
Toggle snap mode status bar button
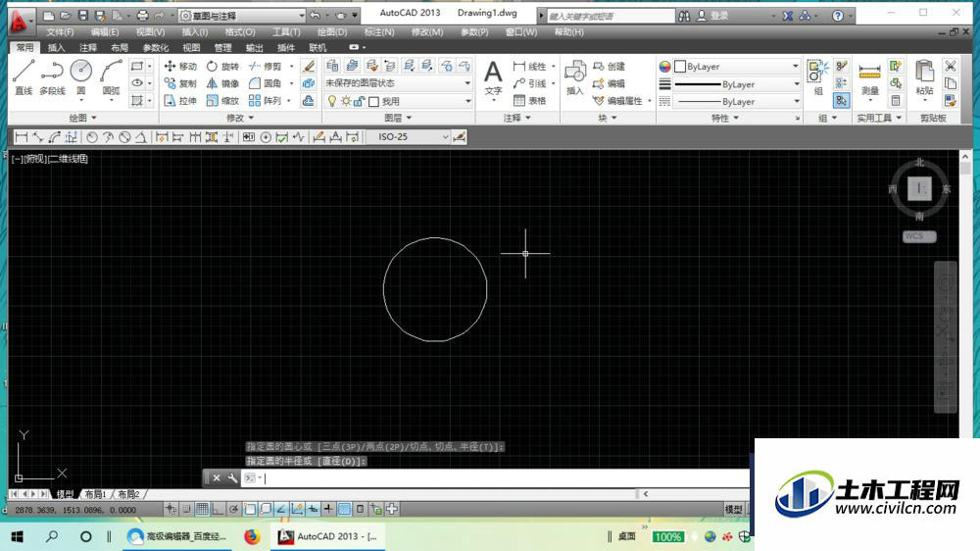[x=186, y=509]
